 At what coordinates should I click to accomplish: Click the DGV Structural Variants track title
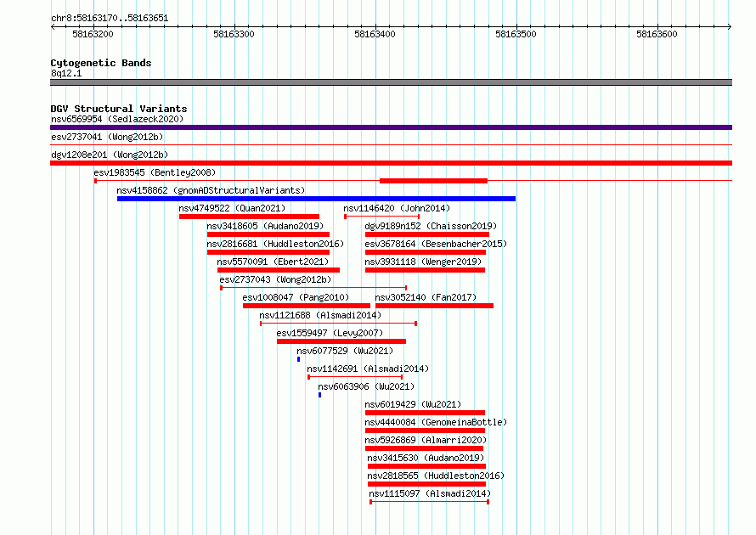[x=119, y=109]
